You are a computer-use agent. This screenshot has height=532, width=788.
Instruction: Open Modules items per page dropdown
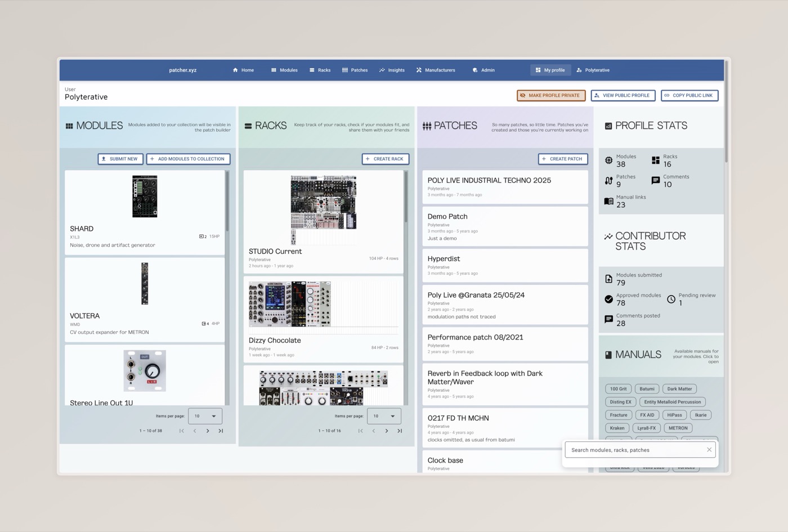205,416
